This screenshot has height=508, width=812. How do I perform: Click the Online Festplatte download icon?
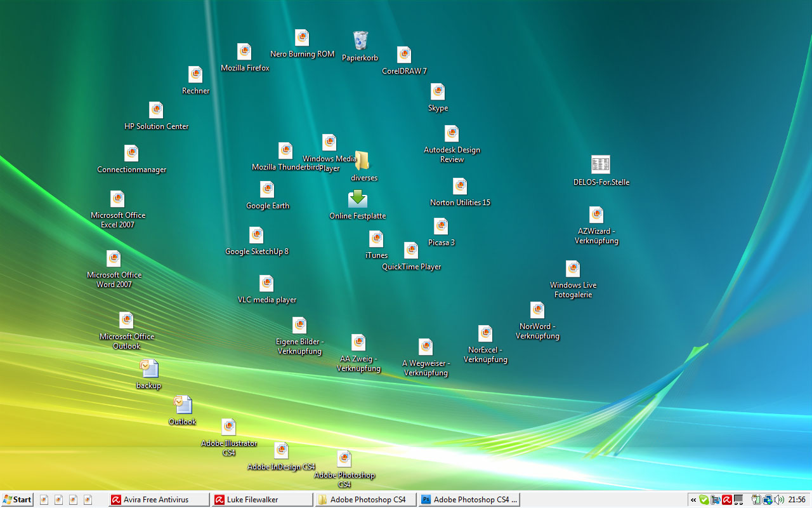tap(358, 199)
